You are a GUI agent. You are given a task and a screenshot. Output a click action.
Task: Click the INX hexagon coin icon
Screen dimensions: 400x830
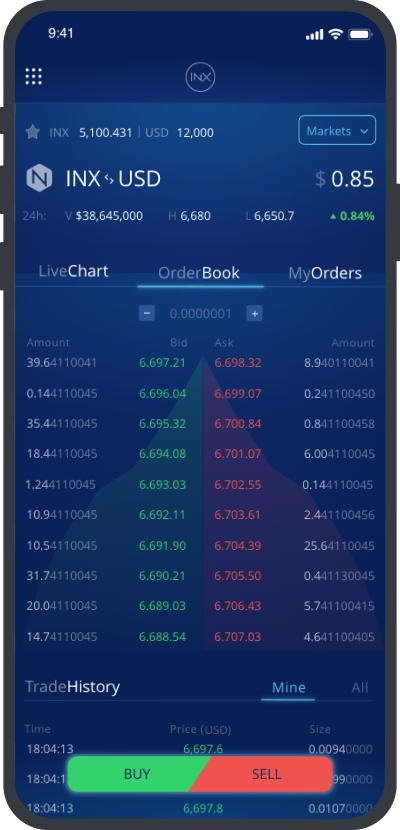[x=39, y=178]
